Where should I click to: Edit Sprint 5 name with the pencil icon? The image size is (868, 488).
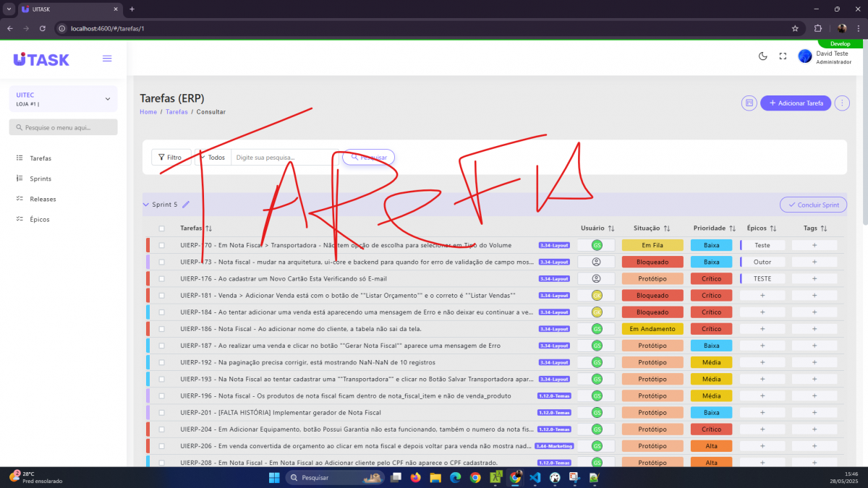[186, 205]
